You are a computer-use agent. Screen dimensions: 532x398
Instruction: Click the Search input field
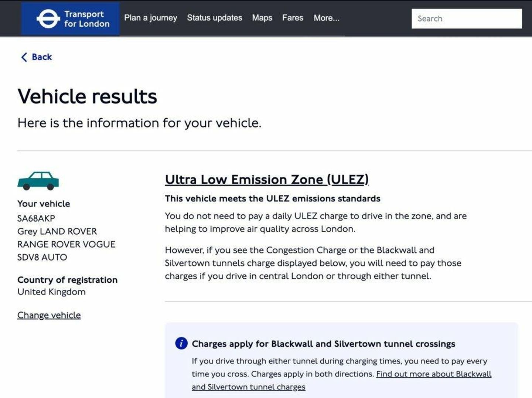click(467, 18)
